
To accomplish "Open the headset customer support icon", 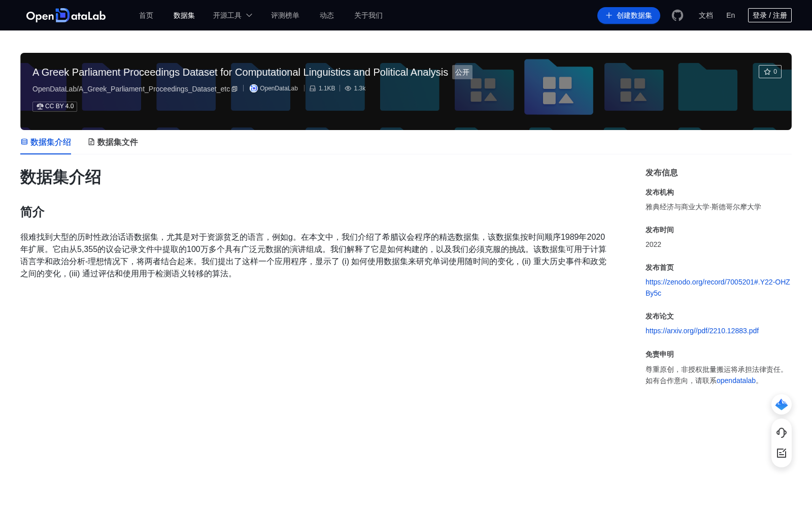I will coord(782,432).
